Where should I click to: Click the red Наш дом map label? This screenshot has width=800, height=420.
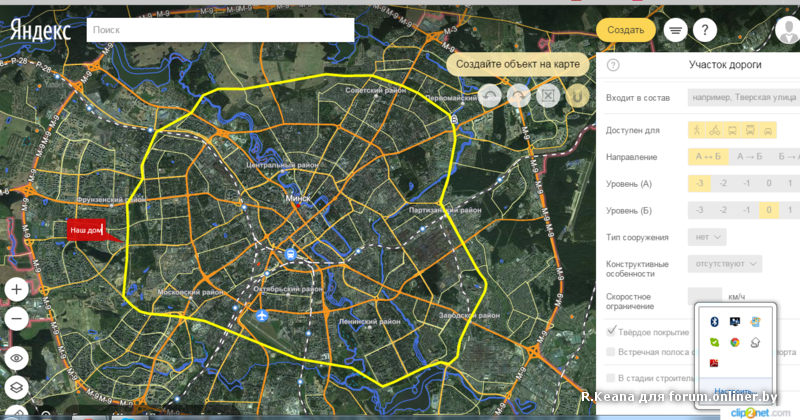[86, 230]
